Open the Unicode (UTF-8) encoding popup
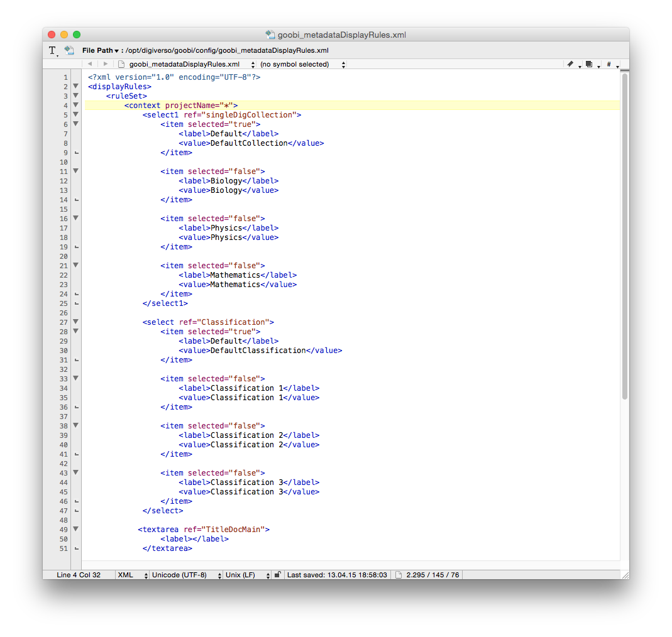The height and width of the screenshot is (637, 672). [186, 575]
